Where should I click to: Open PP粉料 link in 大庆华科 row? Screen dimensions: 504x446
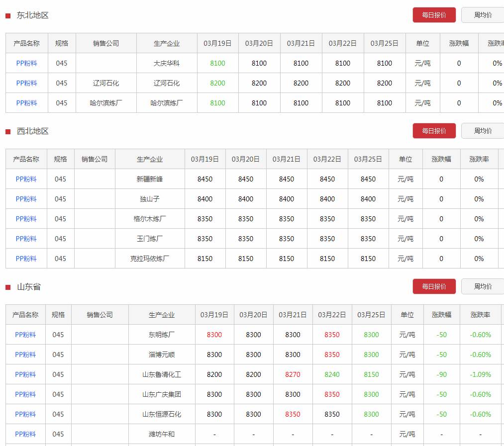point(27,63)
